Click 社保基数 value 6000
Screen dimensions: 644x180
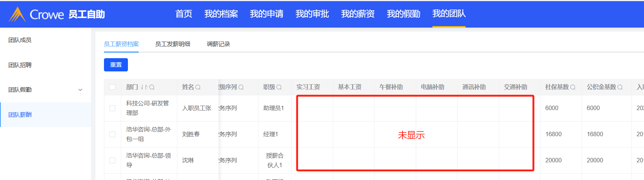click(552, 108)
